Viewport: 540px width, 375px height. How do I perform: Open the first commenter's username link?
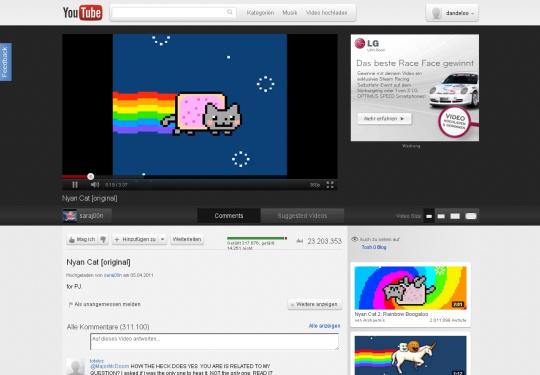pos(96,361)
